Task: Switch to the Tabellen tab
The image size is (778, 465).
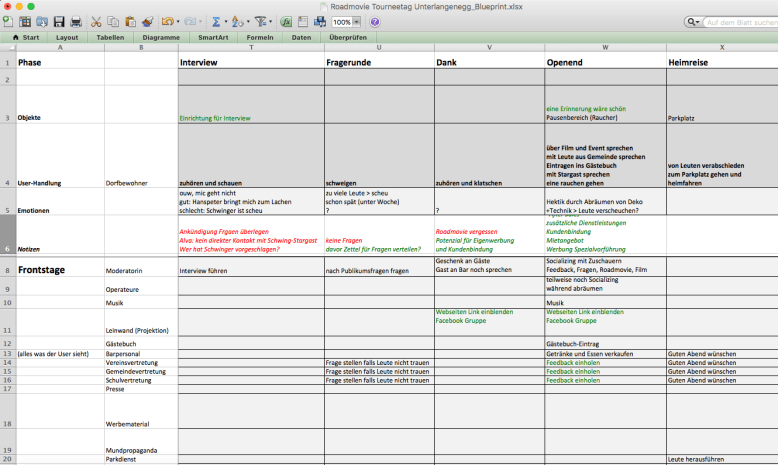Action: [x=110, y=37]
